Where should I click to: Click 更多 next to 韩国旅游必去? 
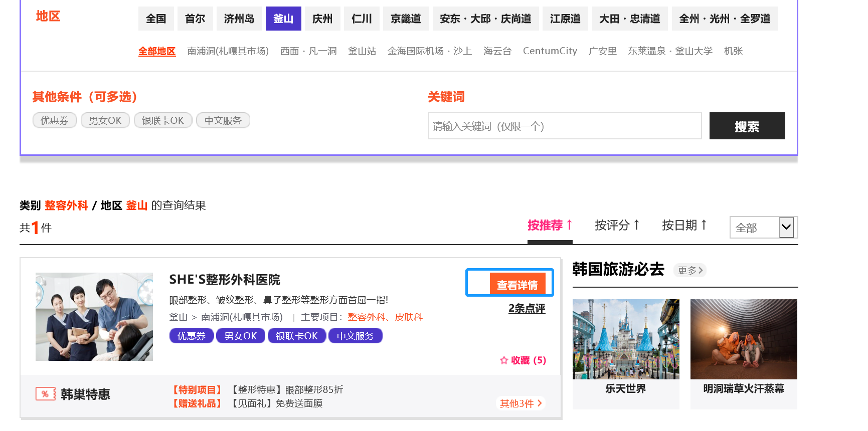click(690, 271)
